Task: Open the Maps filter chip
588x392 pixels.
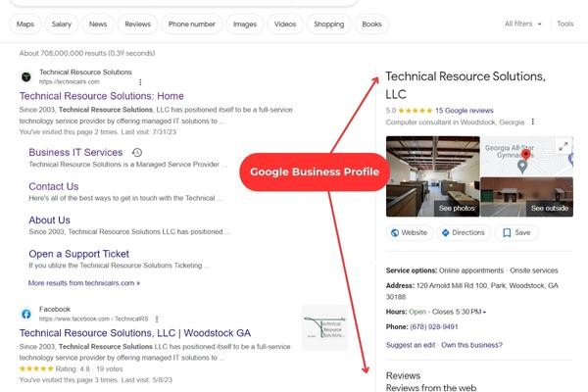Action: pos(25,24)
